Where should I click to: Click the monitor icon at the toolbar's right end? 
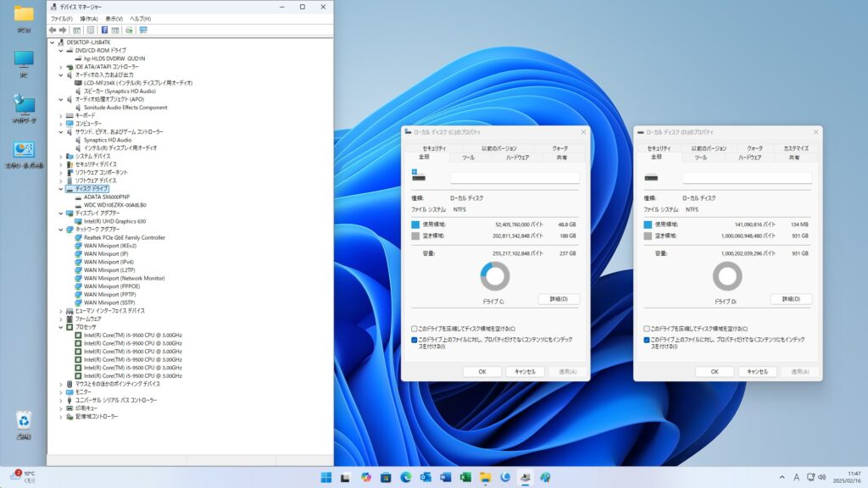[x=143, y=30]
